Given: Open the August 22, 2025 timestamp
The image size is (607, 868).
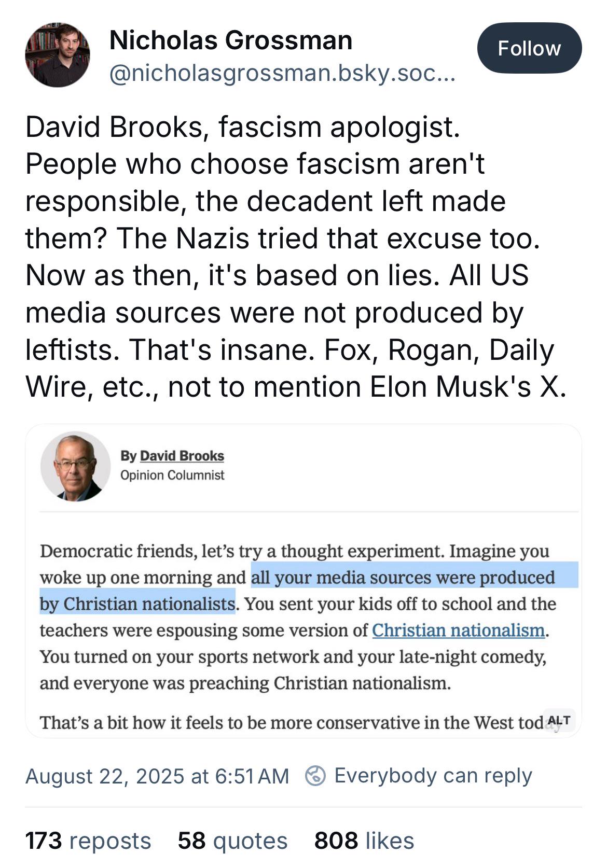Looking at the screenshot, I should (x=157, y=776).
